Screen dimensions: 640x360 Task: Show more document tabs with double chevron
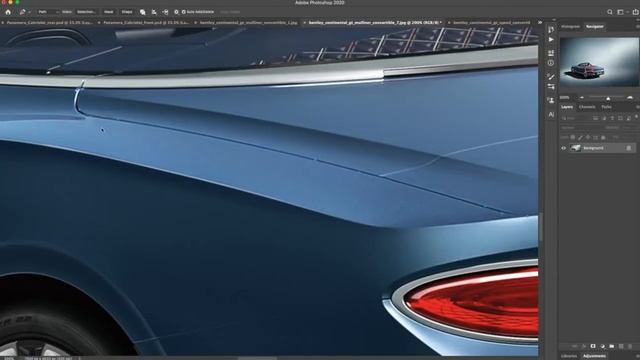(540, 23)
